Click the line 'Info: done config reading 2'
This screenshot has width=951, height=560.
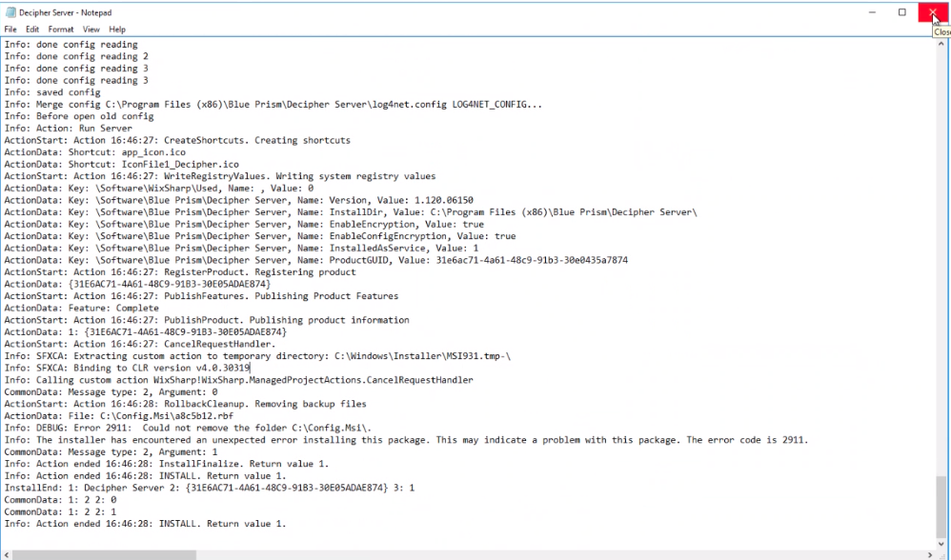(76, 56)
